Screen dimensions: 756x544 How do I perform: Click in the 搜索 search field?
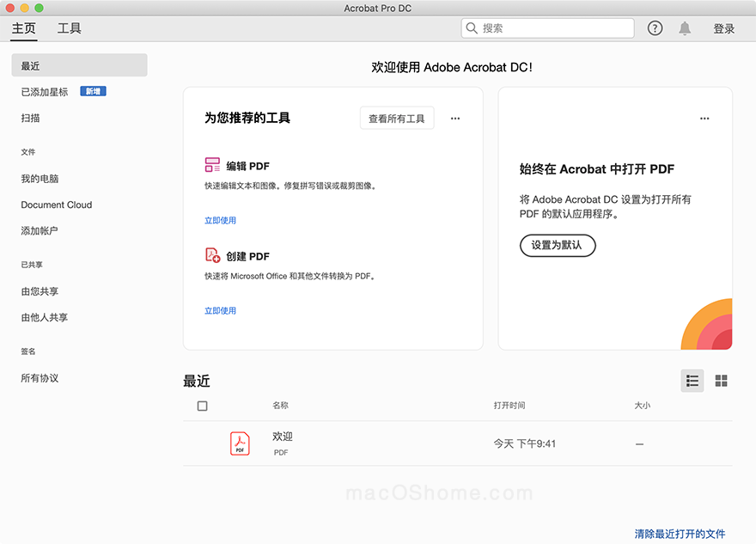click(x=548, y=28)
